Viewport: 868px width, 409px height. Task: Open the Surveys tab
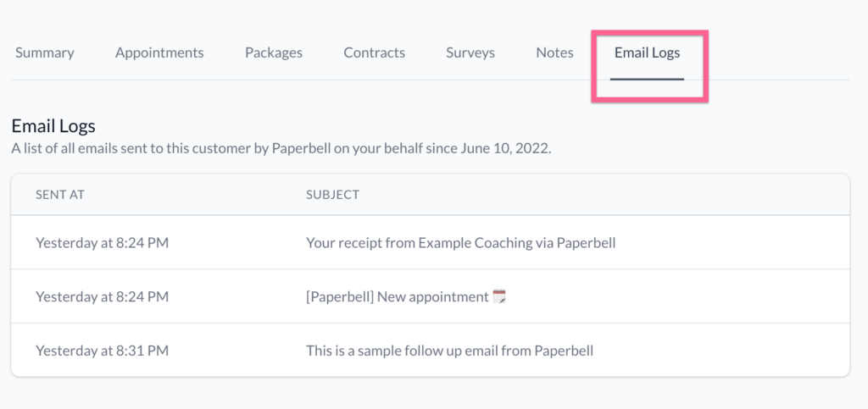pyautogui.click(x=470, y=53)
